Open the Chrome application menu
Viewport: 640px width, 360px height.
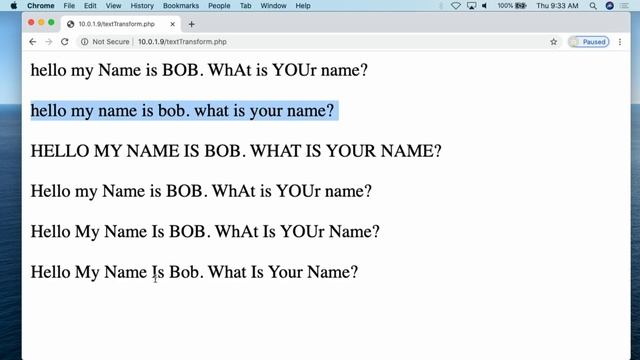tap(40, 6)
